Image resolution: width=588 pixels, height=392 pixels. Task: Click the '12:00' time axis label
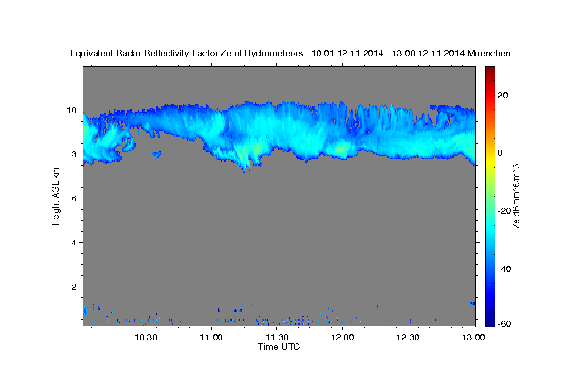click(343, 337)
